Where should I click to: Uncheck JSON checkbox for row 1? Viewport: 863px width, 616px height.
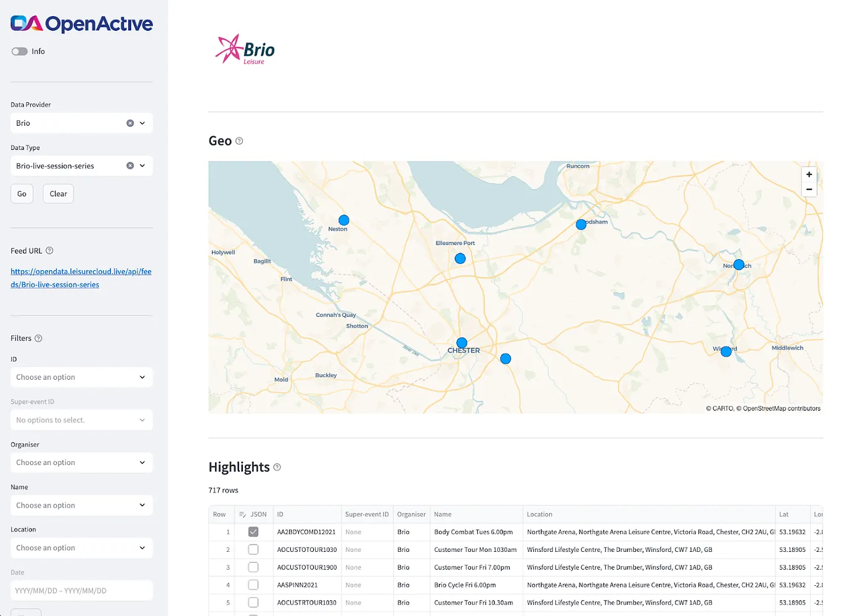tap(253, 532)
